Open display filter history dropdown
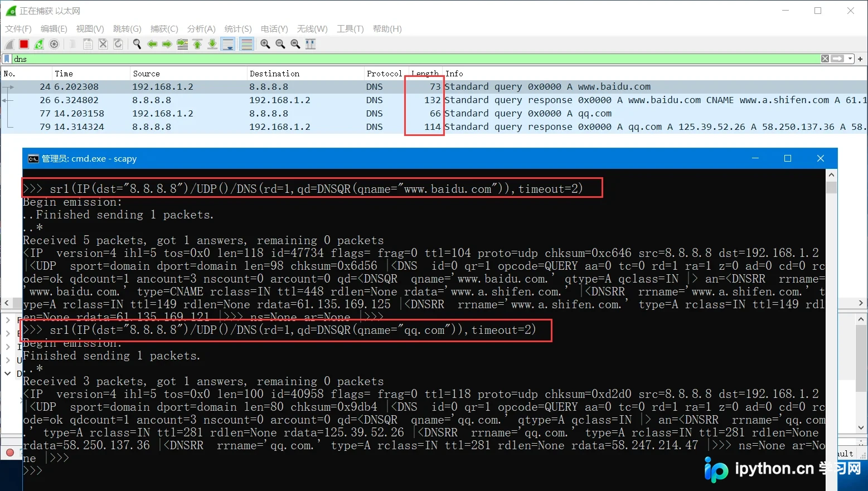Screen dimensions: 868x491 (x=850, y=59)
